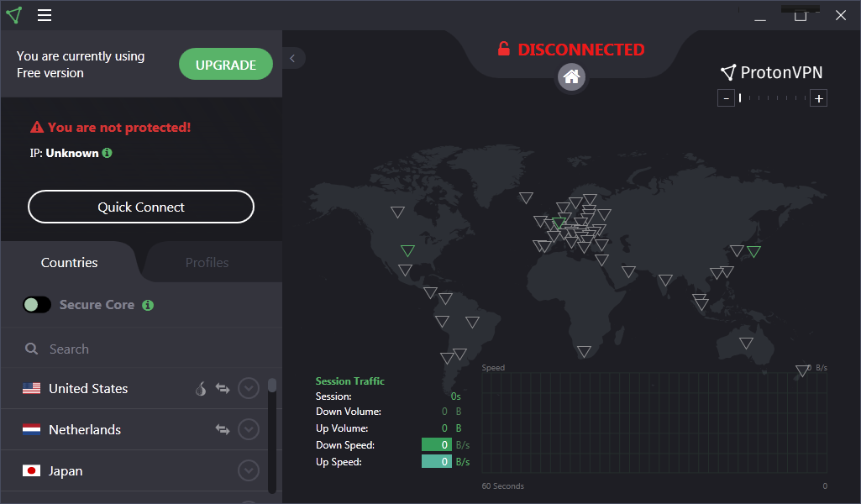Image resolution: width=861 pixels, height=504 pixels.
Task: Select Australia server marker on map
Action: coord(746,343)
